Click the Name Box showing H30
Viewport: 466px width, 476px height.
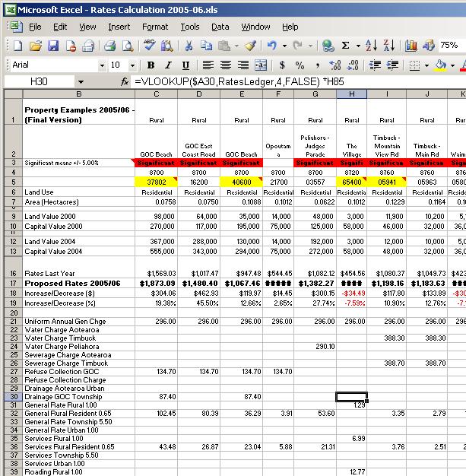tap(39, 81)
